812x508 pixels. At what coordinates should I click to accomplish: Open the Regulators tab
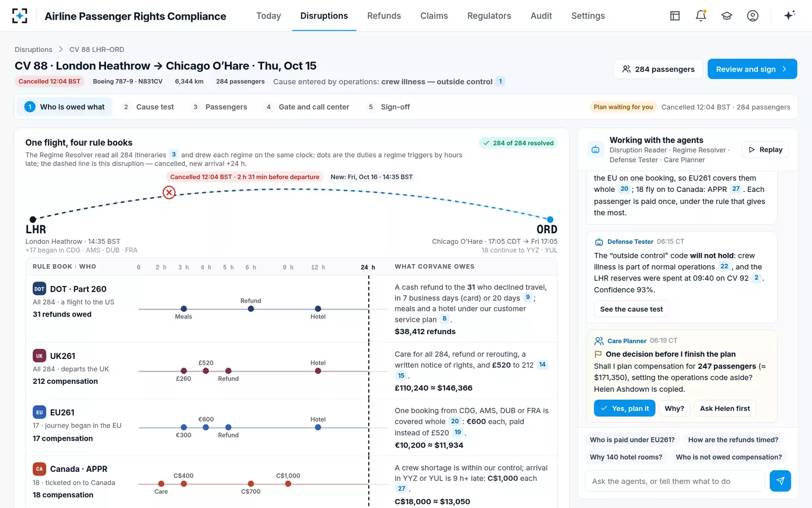[x=489, y=16]
